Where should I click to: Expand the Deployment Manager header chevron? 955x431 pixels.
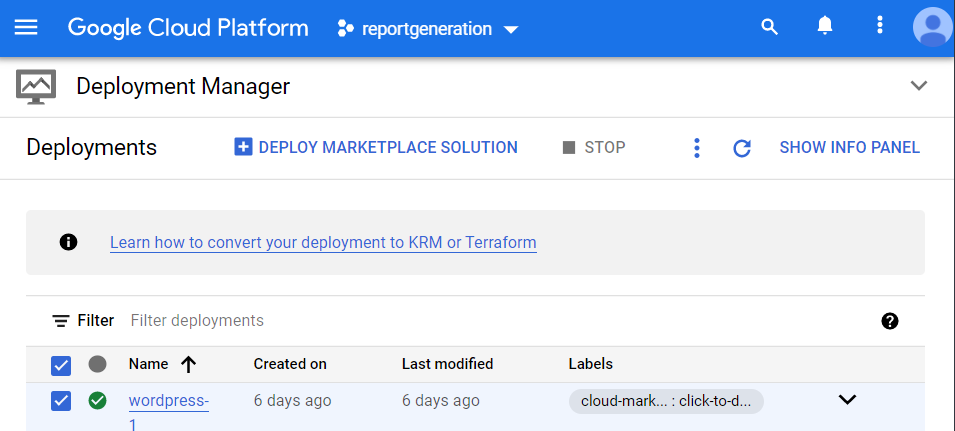(919, 86)
